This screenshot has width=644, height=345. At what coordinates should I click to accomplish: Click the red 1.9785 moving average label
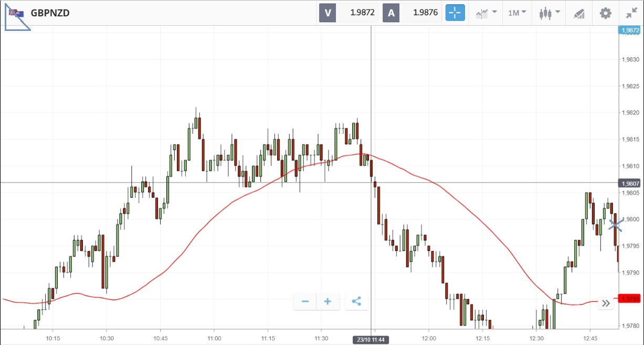click(x=630, y=299)
